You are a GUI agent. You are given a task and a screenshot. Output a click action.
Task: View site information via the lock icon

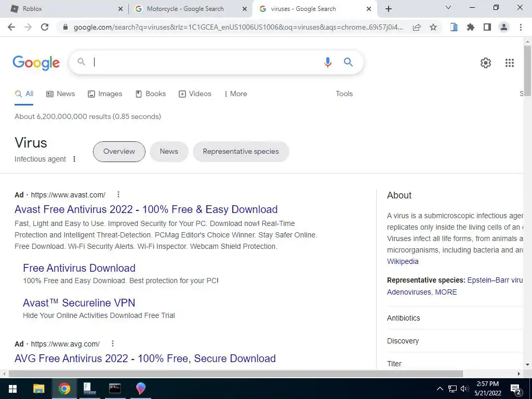[x=65, y=27]
